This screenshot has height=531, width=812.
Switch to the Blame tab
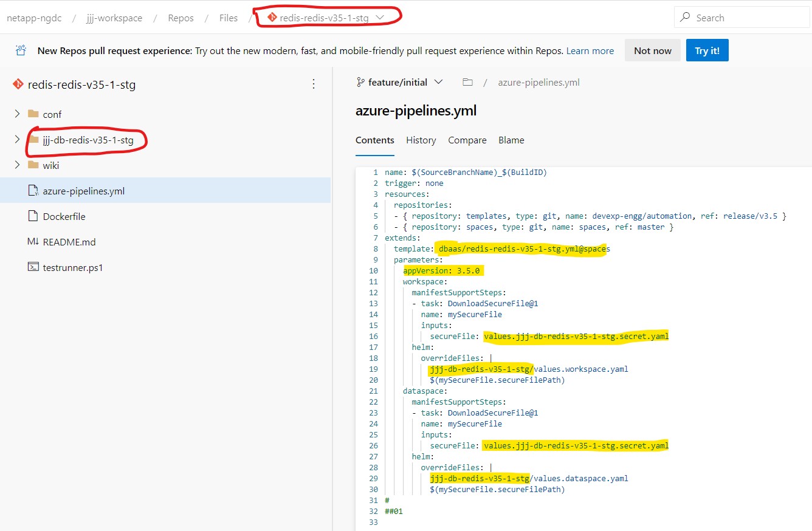click(511, 140)
